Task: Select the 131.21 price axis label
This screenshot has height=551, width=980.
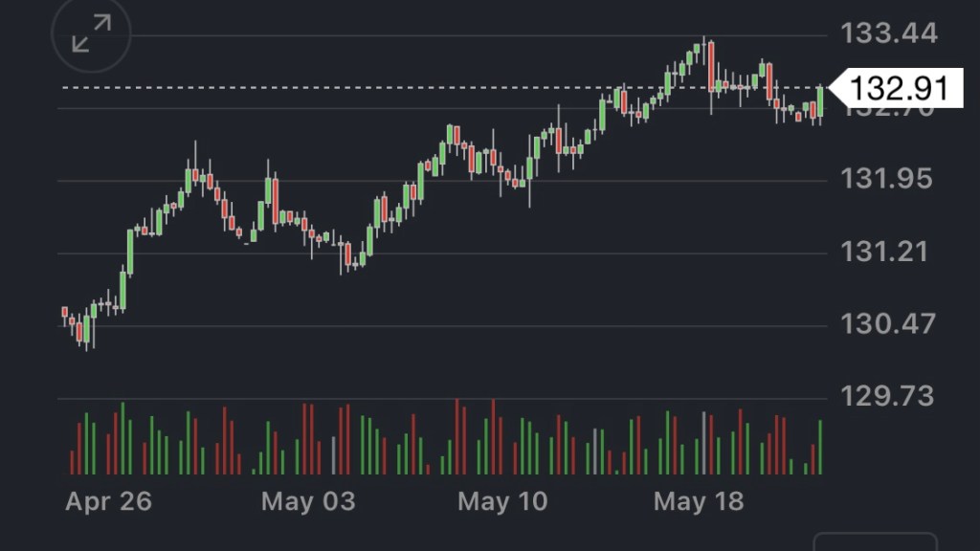Action: point(886,252)
